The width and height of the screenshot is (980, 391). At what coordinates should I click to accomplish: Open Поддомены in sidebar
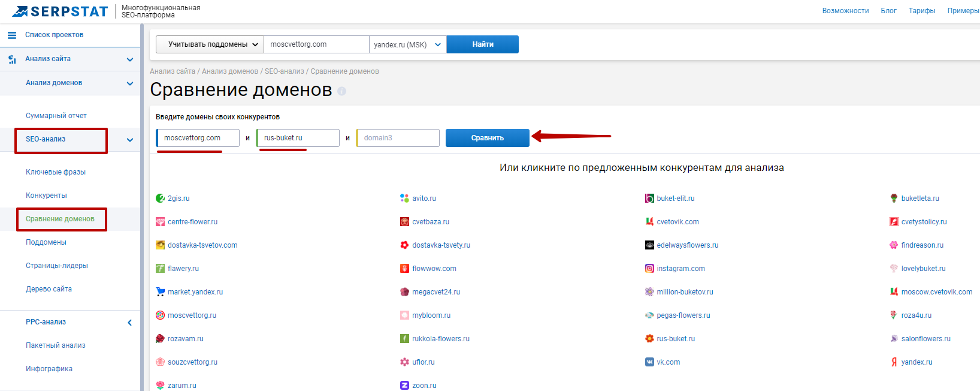point(46,242)
